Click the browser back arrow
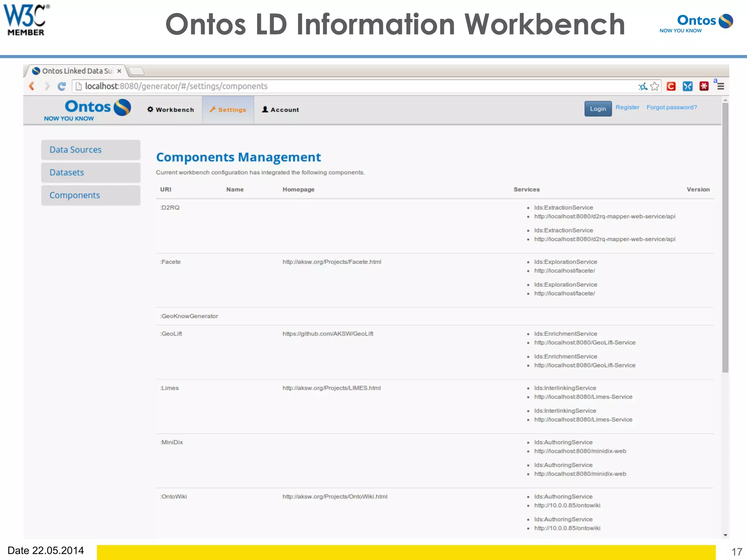The image size is (747, 560). (32, 86)
